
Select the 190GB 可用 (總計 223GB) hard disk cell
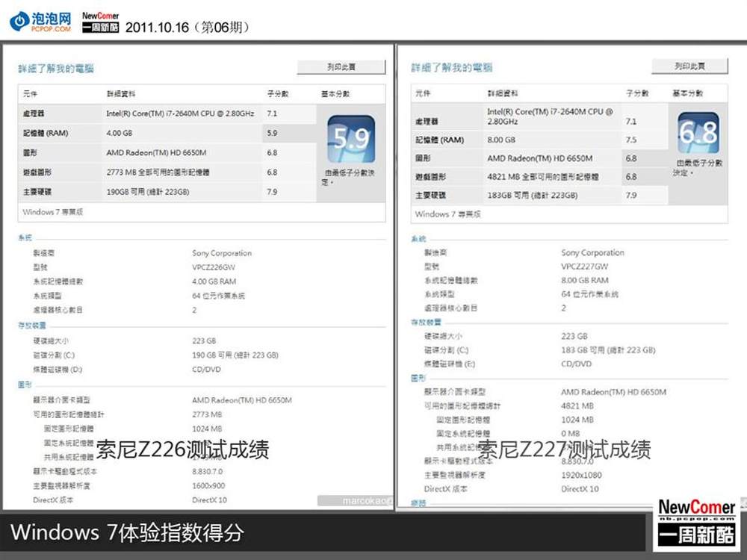148,192
